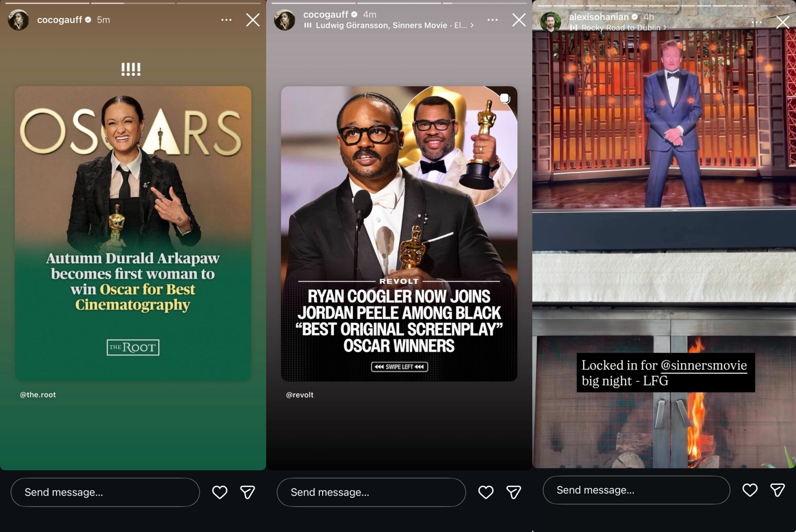Click the message field under the @the.root story

[x=105, y=492]
